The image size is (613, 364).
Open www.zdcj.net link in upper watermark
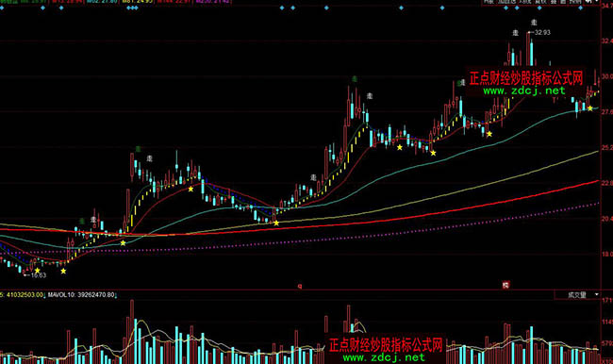tap(524, 91)
